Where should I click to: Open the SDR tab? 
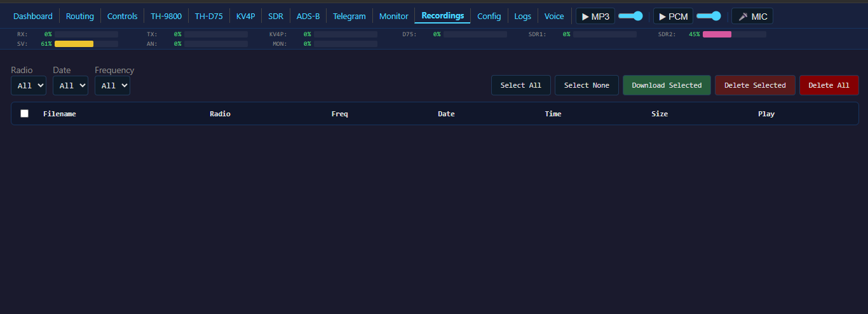[x=276, y=17]
